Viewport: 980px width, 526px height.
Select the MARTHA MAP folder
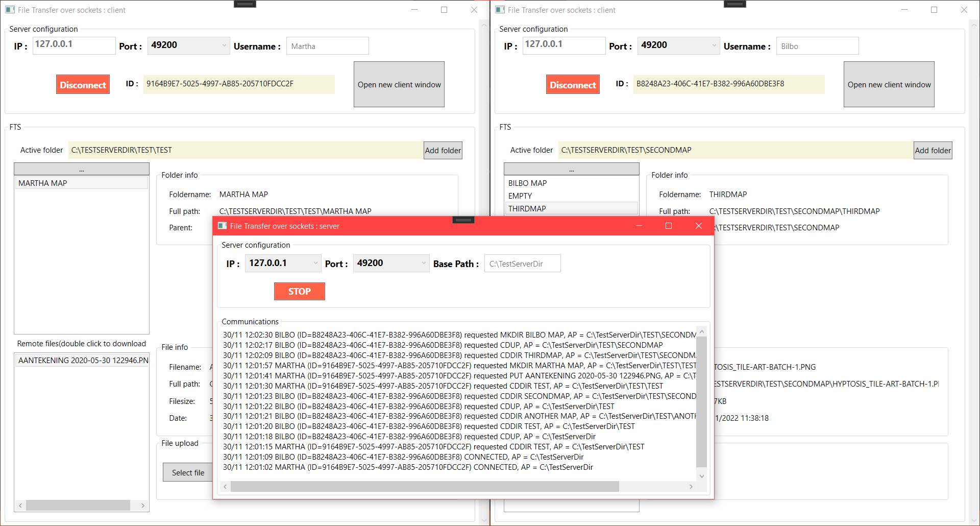click(82, 183)
